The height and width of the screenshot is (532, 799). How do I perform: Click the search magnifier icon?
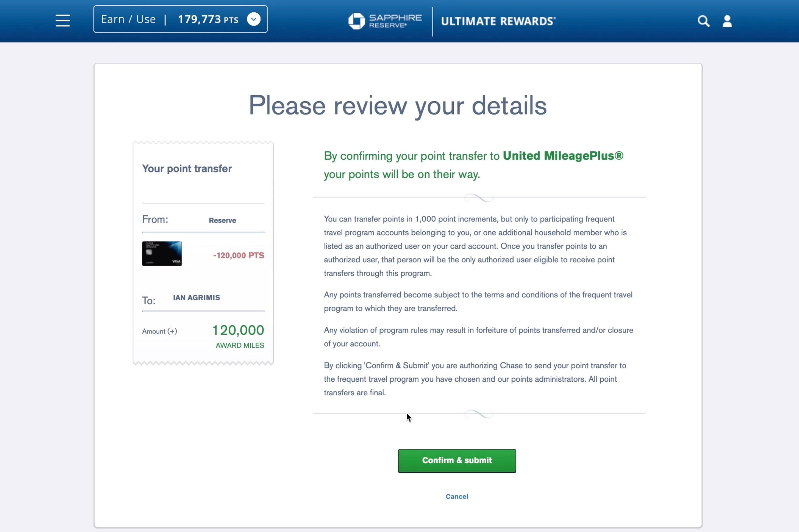click(x=703, y=21)
